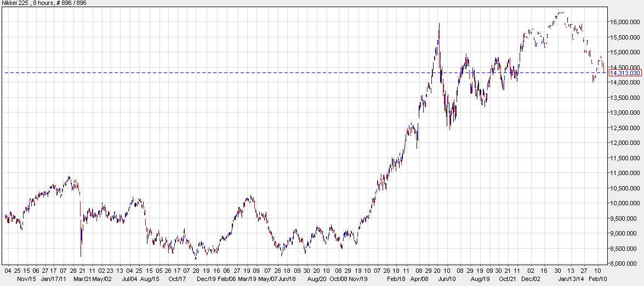Click the 10,000.000 price axis label
644x286 pixels.
point(625,203)
